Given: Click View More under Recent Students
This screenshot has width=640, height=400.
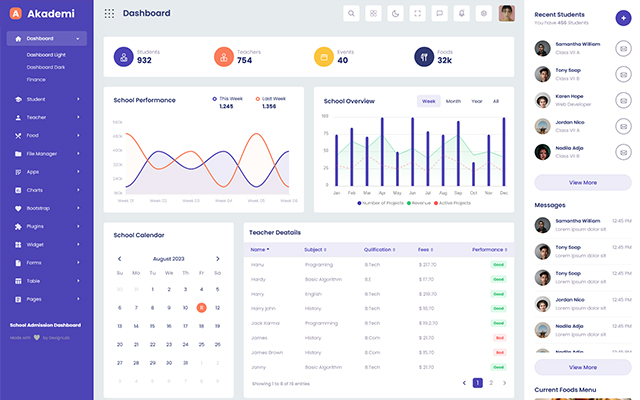Looking at the screenshot, I should coord(582,183).
